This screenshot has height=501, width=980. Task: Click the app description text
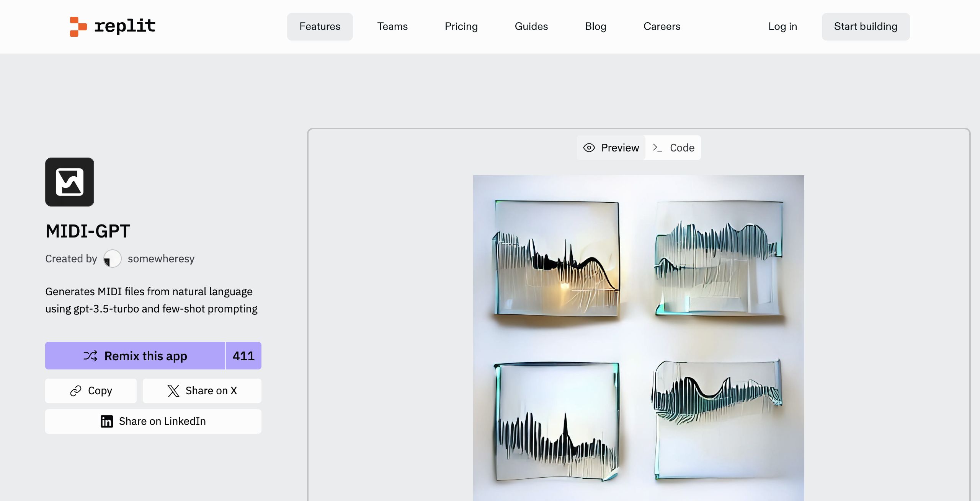152,300
